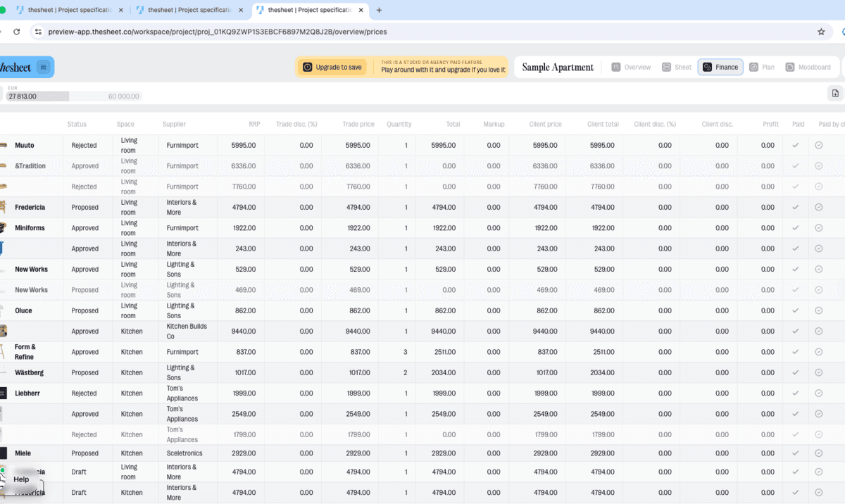Toggle Paid by client for Kitchen Builds Co row
Image resolution: width=845 pixels, height=504 pixels.
pyautogui.click(x=819, y=332)
